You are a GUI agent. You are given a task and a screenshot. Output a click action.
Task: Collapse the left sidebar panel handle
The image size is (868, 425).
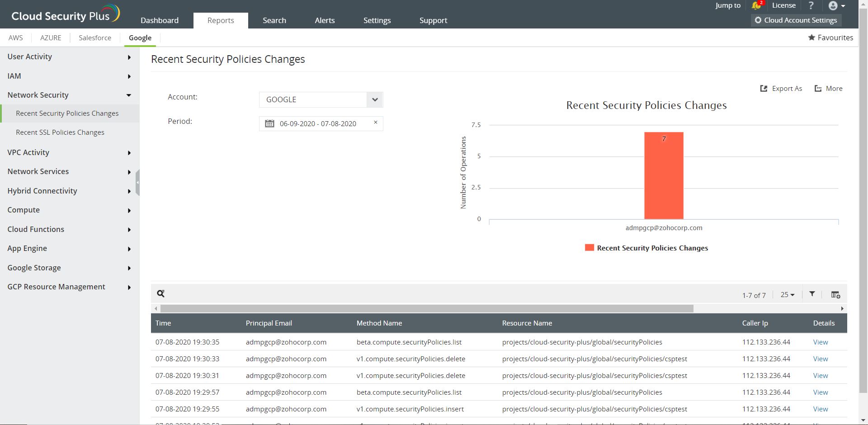coord(137,182)
